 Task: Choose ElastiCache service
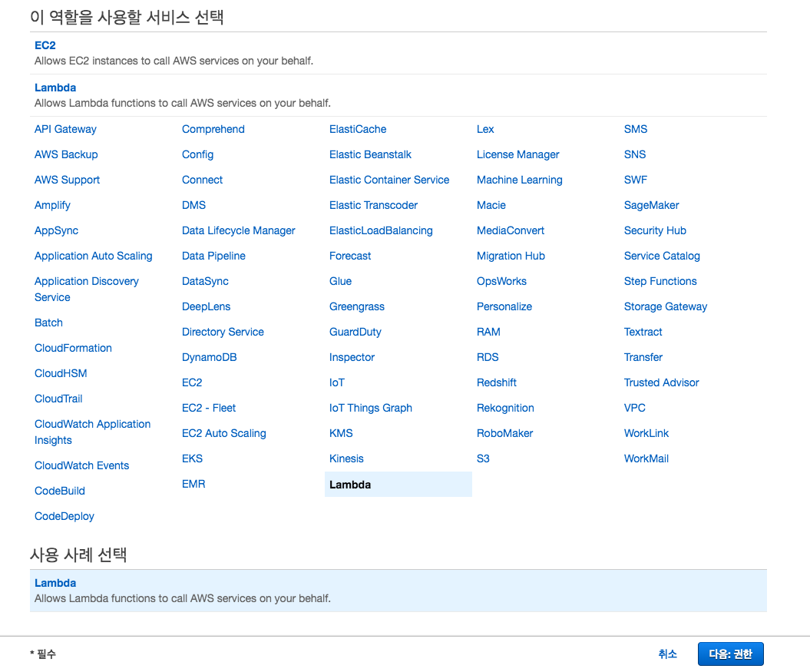358,129
